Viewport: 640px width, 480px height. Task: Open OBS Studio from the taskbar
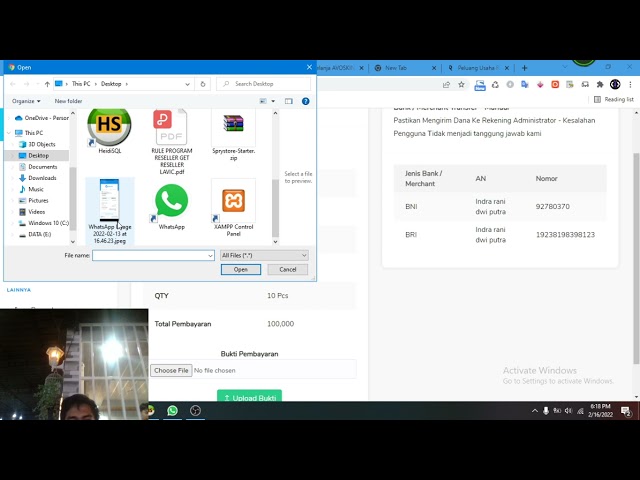(195, 410)
